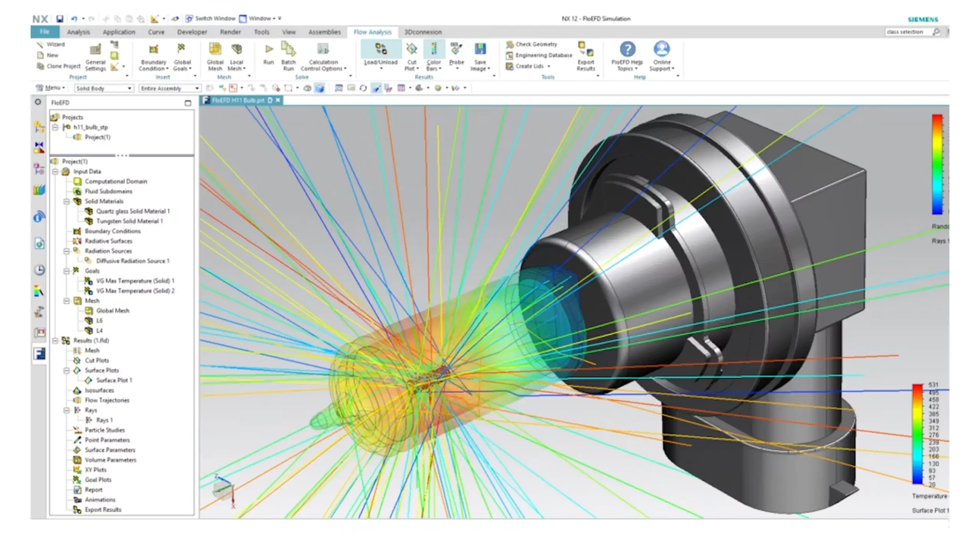Click the Rays color bar legend
This screenshot has width=980, height=542.
pos(937,165)
